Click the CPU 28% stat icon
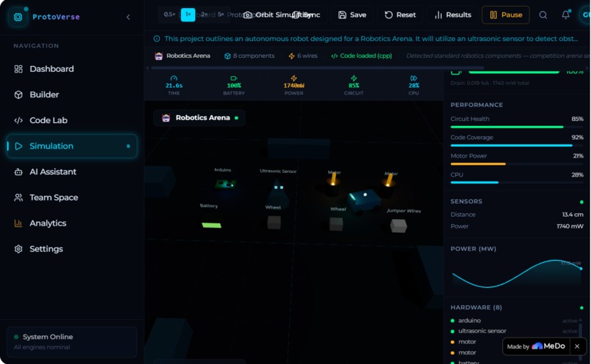The image size is (591, 364). pyautogui.click(x=414, y=78)
